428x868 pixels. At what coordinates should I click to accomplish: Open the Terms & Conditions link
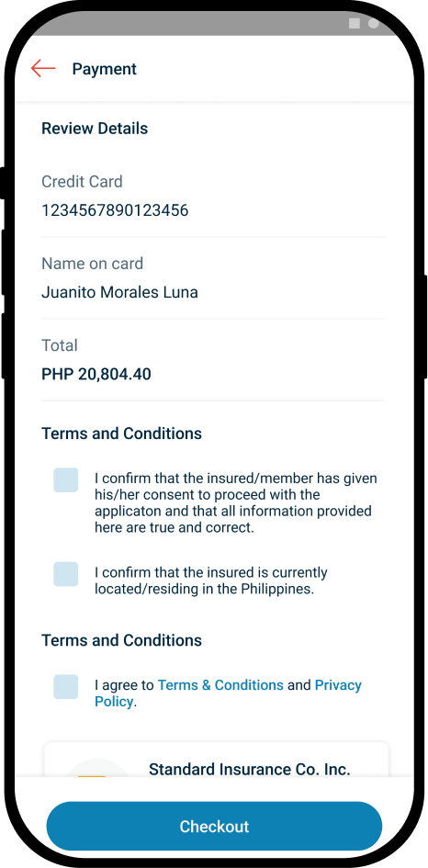pos(220,685)
